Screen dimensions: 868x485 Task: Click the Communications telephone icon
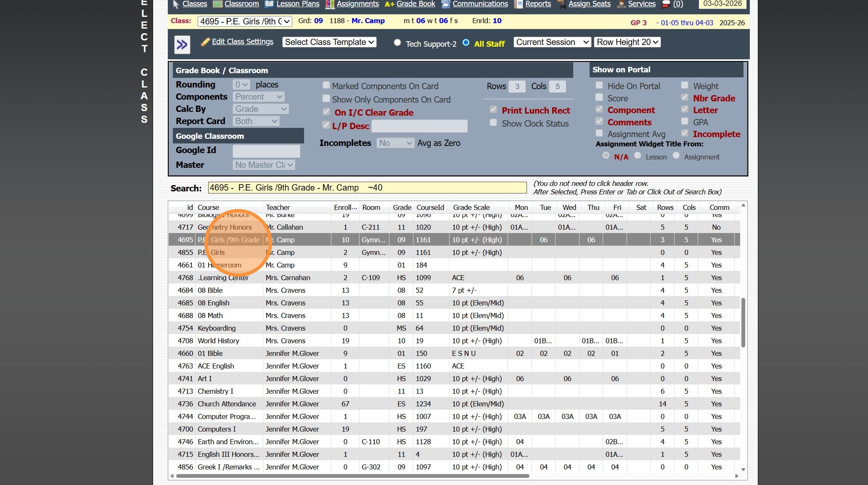coord(446,4)
